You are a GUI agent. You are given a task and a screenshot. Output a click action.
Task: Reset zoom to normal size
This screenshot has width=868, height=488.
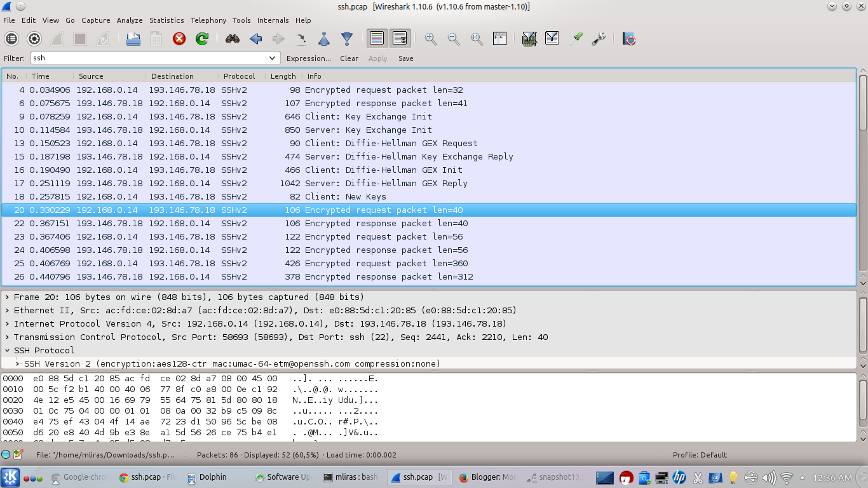click(477, 39)
